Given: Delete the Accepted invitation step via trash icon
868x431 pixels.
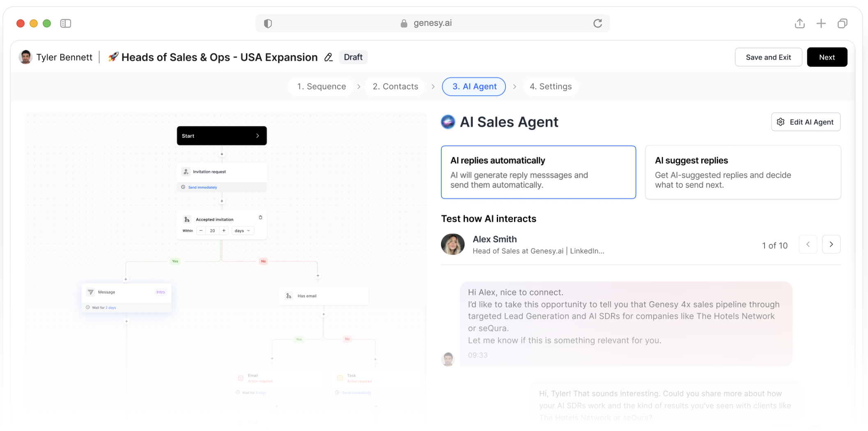Looking at the screenshot, I should pos(260,218).
